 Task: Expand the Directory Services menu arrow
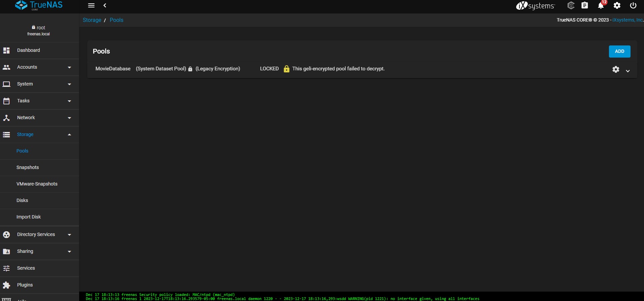pyautogui.click(x=69, y=235)
